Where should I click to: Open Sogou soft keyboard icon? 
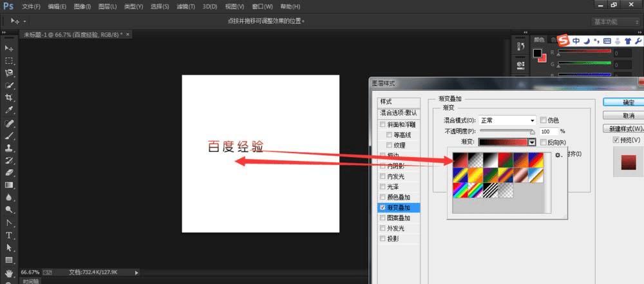tap(607, 41)
